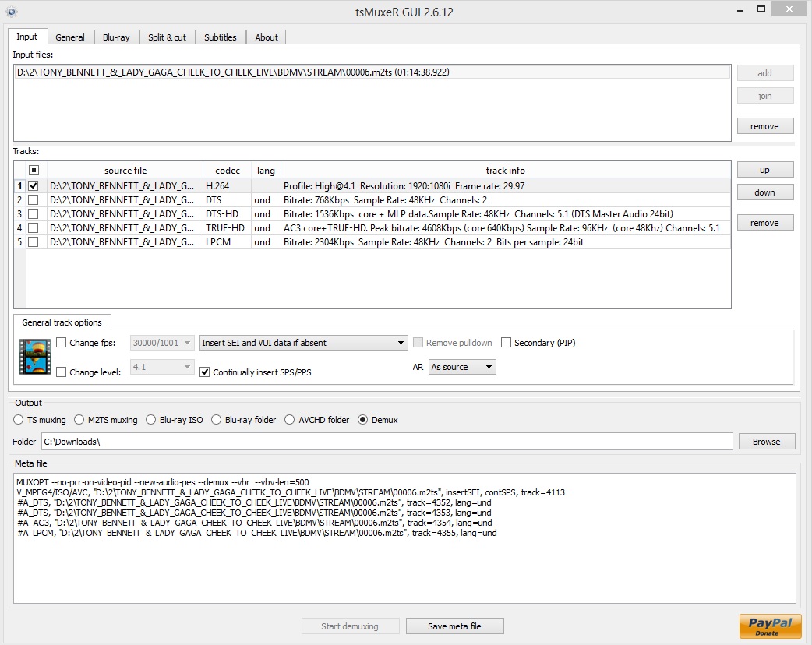Click the output Folder path field
This screenshot has width=812, height=645.
click(x=387, y=442)
